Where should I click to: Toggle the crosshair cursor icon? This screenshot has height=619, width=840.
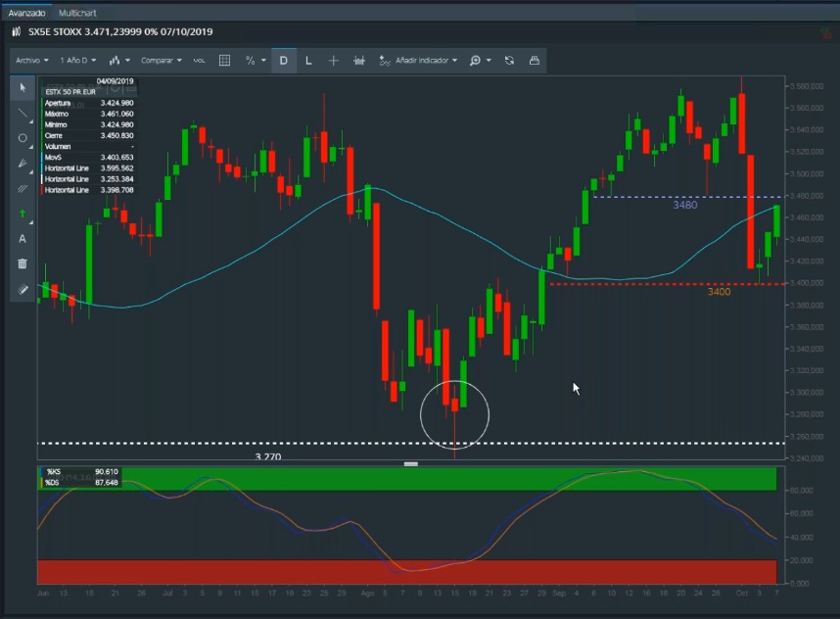click(333, 61)
